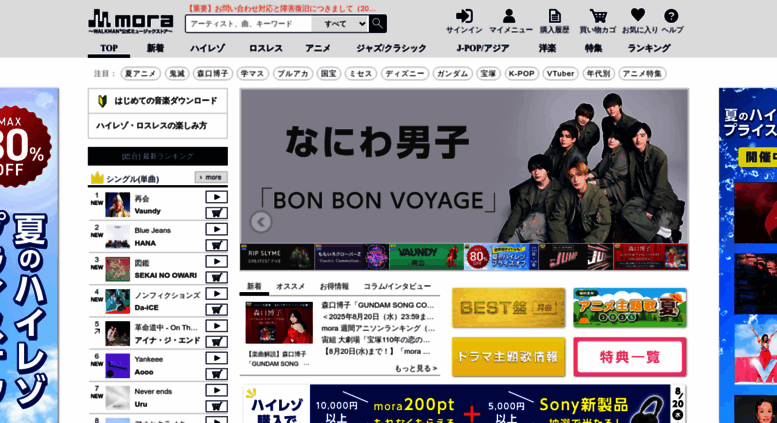Image resolution: width=777 pixels, height=423 pixels.
Task: Click more button beside シングル ranking
Action: pyautogui.click(x=211, y=177)
